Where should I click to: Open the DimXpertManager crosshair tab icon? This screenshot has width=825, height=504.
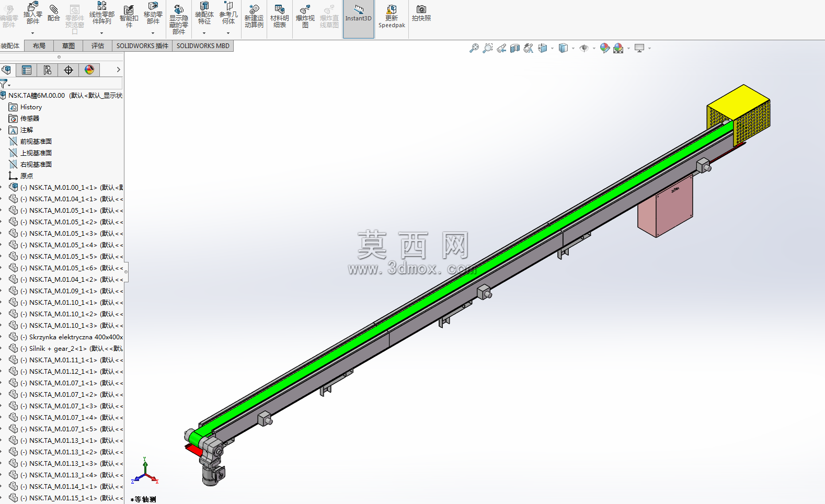click(68, 70)
